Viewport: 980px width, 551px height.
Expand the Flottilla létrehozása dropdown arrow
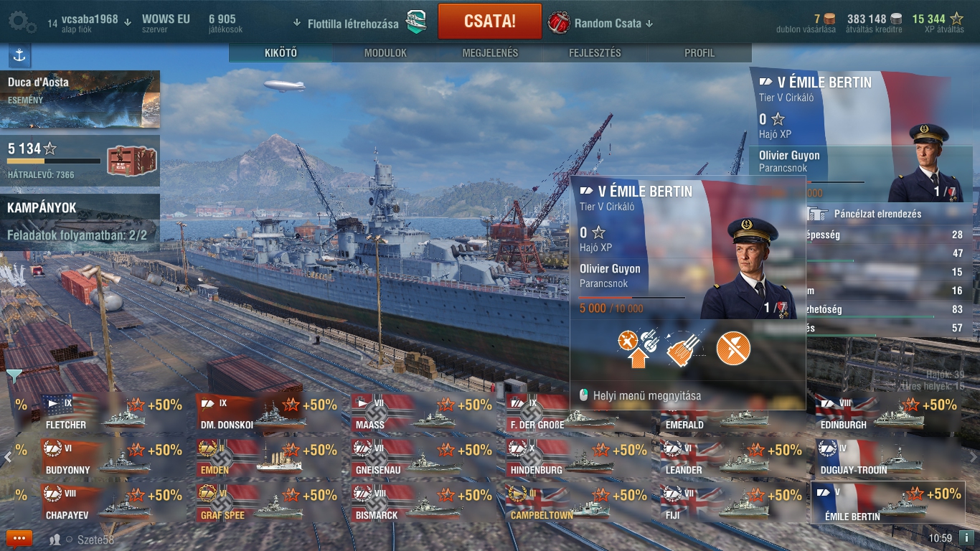click(x=297, y=23)
